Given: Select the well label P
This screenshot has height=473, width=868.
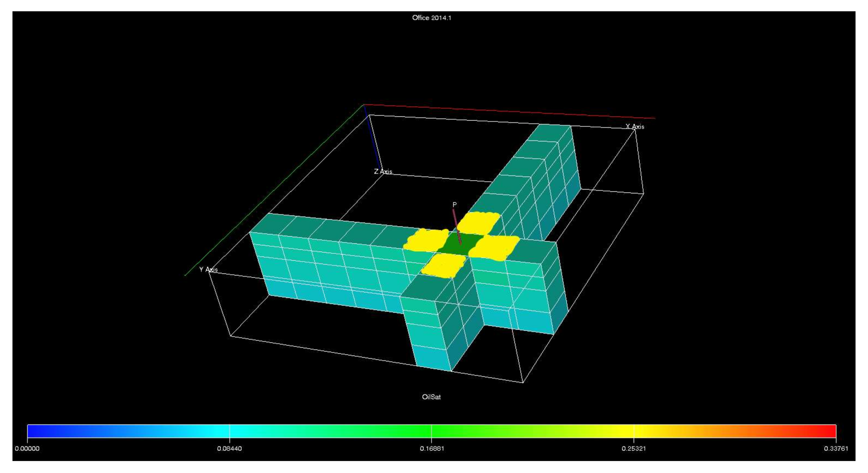Looking at the screenshot, I should (454, 205).
